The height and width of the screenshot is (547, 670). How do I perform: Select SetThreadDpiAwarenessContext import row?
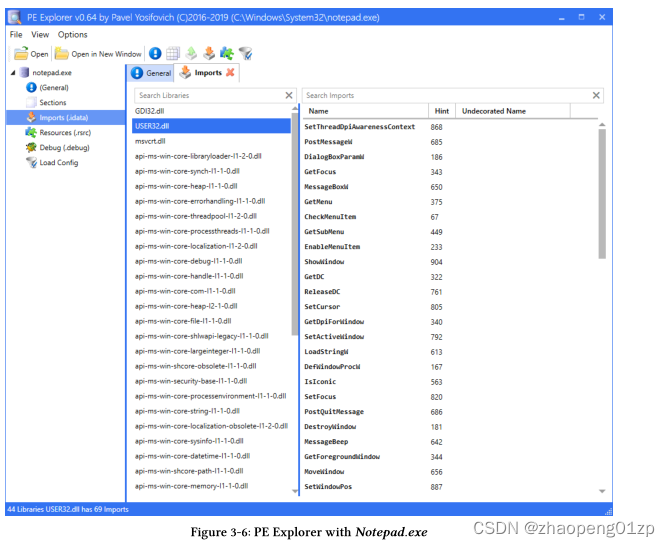[x=449, y=127]
